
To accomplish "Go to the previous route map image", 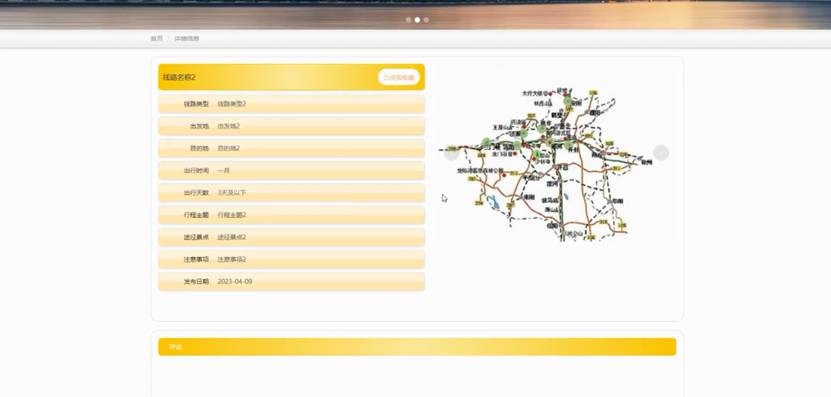I will click(x=451, y=153).
